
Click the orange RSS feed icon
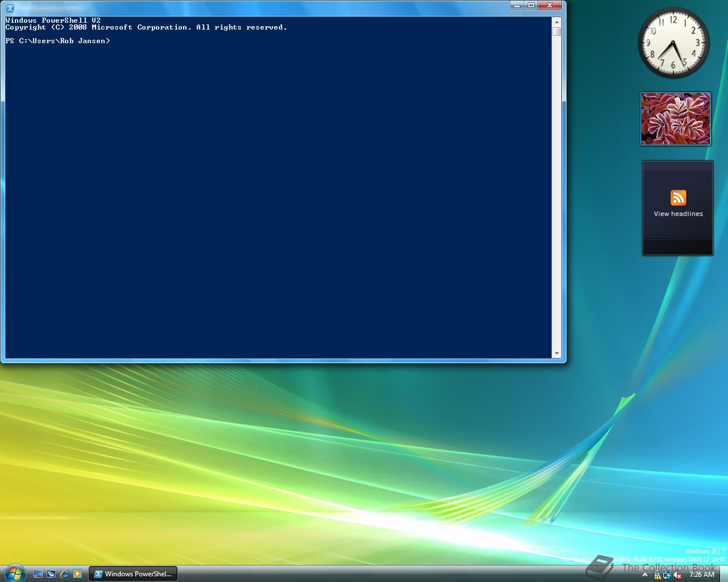pyautogui.click(x=678, y=198)
